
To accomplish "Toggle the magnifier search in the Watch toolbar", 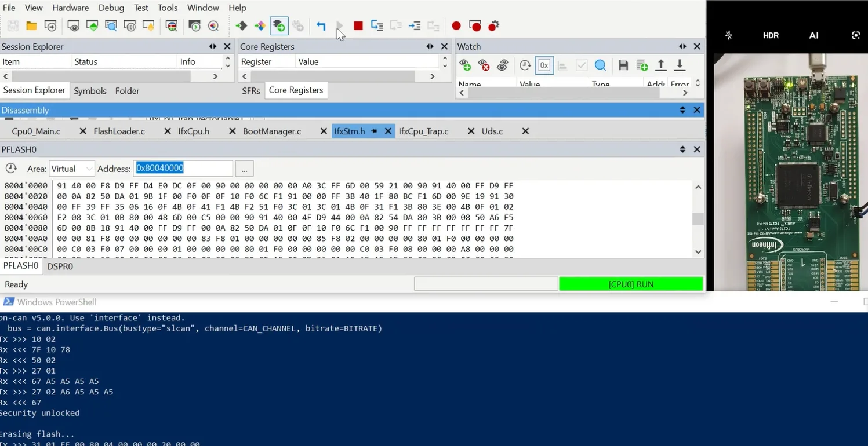I will pyautogui.click(x=600, y=65).
